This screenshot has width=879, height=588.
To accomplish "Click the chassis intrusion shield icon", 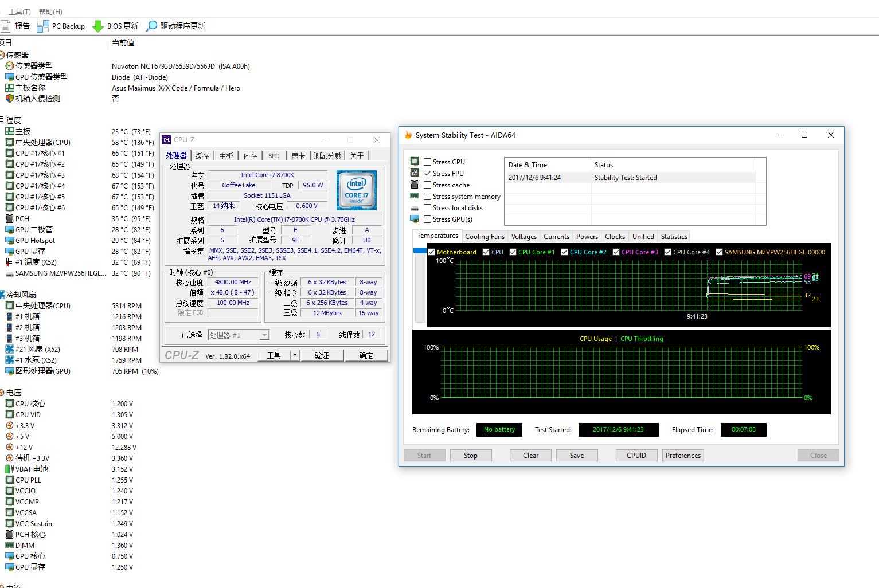I will [10, 99].
